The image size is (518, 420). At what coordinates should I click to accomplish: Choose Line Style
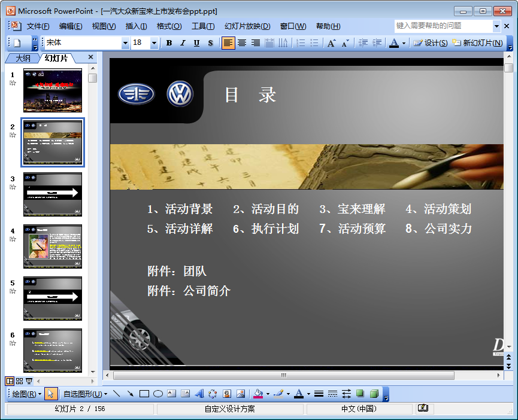[319, 394]
